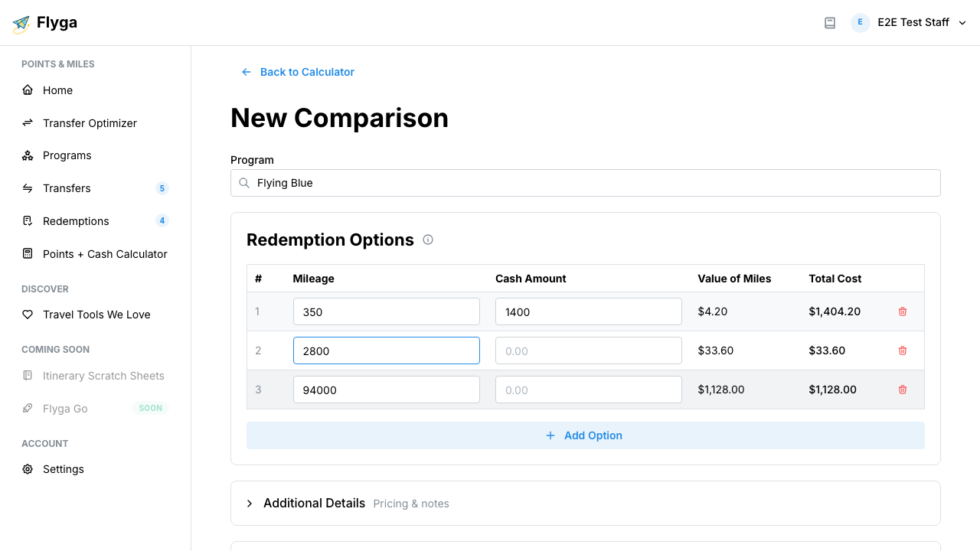This screenshot has width=980, height=551.
Task: Open Travel Tools We Love
Action: click(x=95, y=315)
